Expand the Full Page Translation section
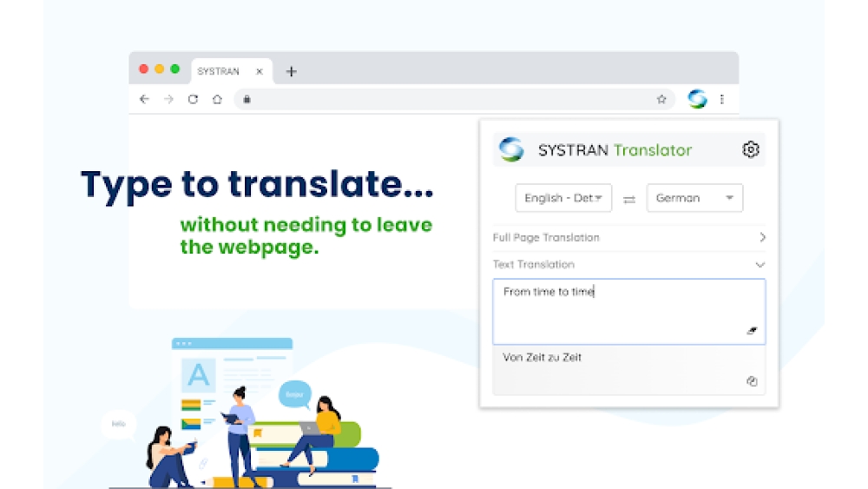Viewport: 868px width, 489px height. pyautogui.click(x=628, y=238)
